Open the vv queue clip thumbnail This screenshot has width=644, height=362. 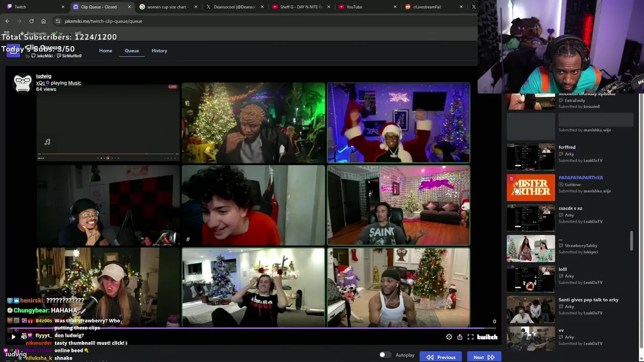(x=531, y=340)
